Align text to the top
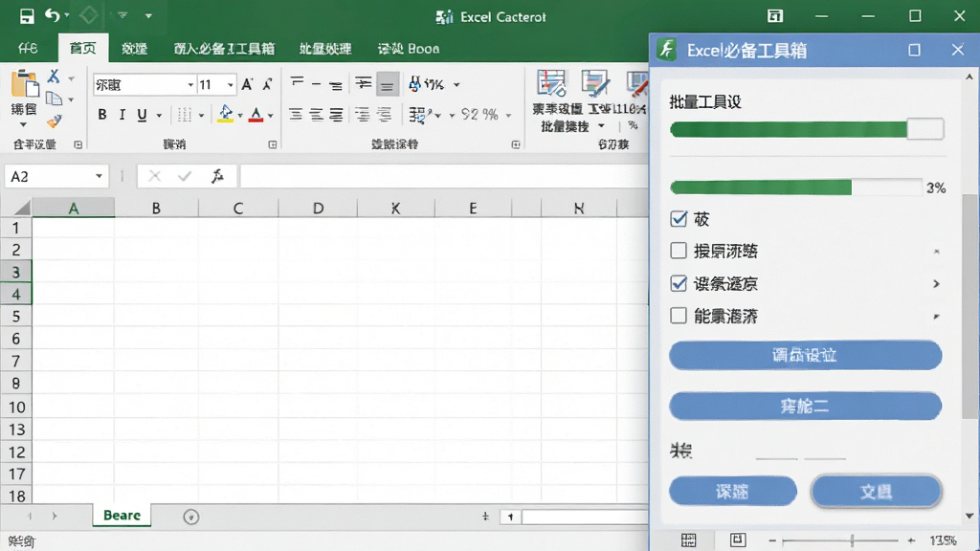 (297, 82)
